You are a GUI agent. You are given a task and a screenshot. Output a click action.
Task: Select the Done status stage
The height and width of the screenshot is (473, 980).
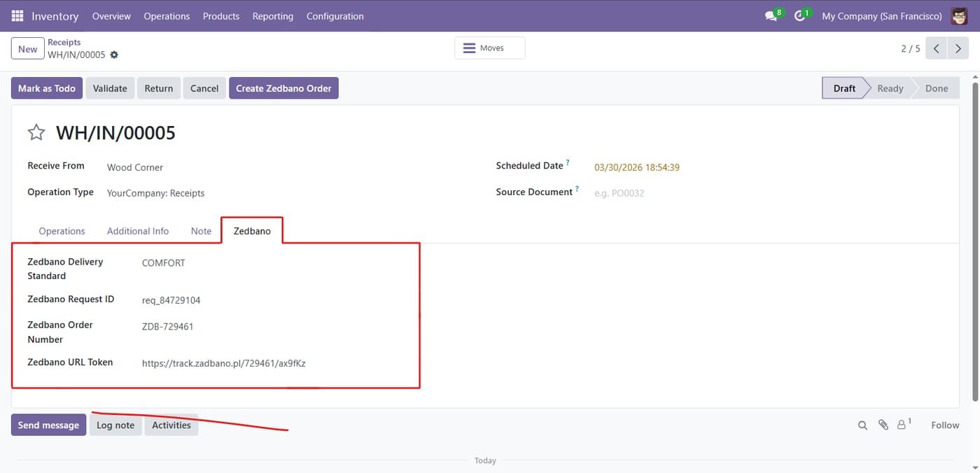937,88
